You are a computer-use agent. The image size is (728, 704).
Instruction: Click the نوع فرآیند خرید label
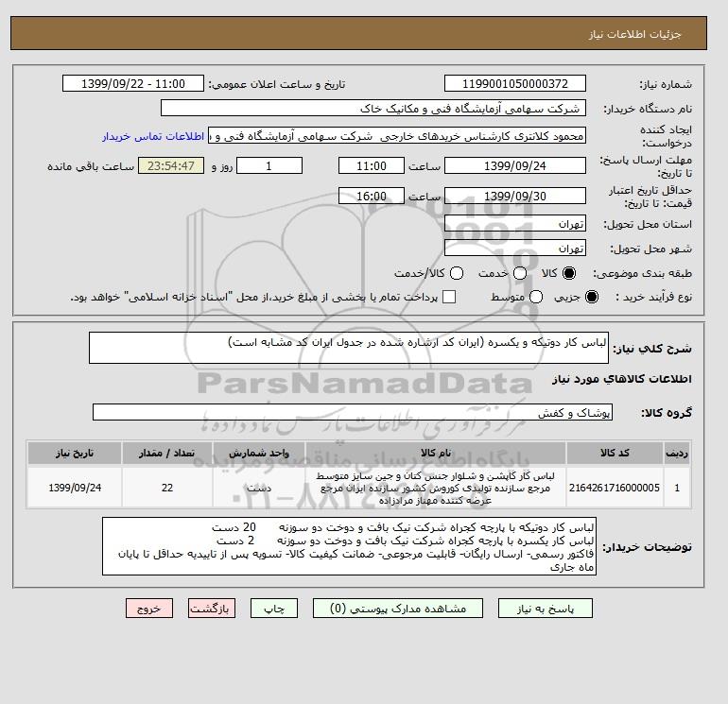coord(653,297)
